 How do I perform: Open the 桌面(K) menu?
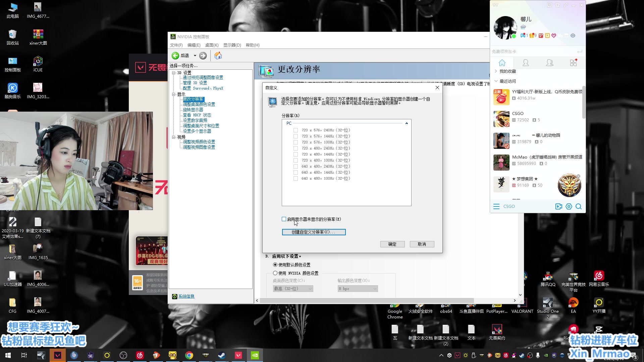[x=212, y=45]
